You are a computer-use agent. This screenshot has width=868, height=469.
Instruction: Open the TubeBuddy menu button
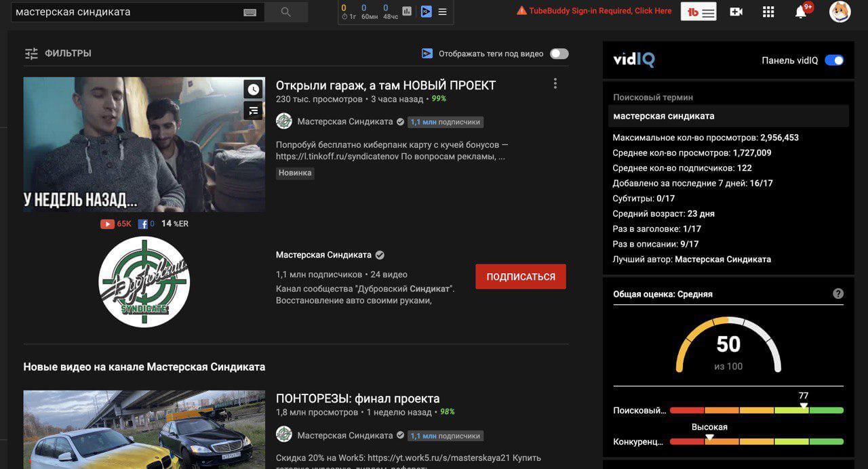coord(698,12)
